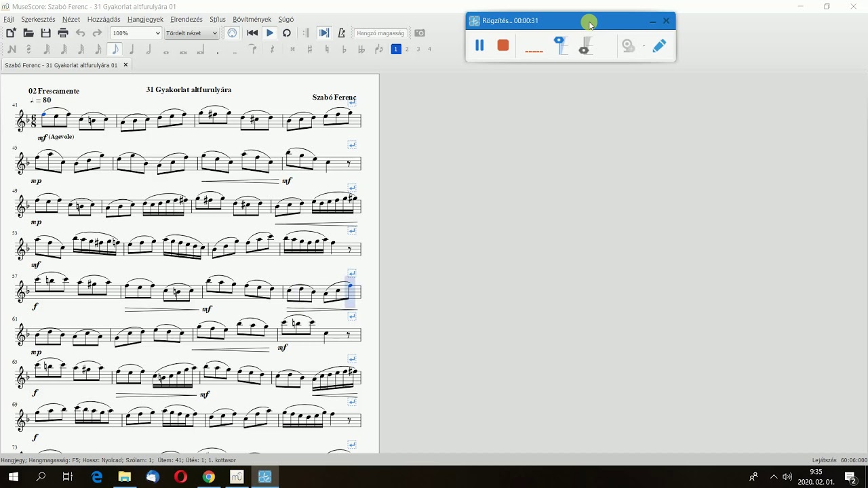Flip note stem direction icon
868x488 pixels.
[379, 49]
